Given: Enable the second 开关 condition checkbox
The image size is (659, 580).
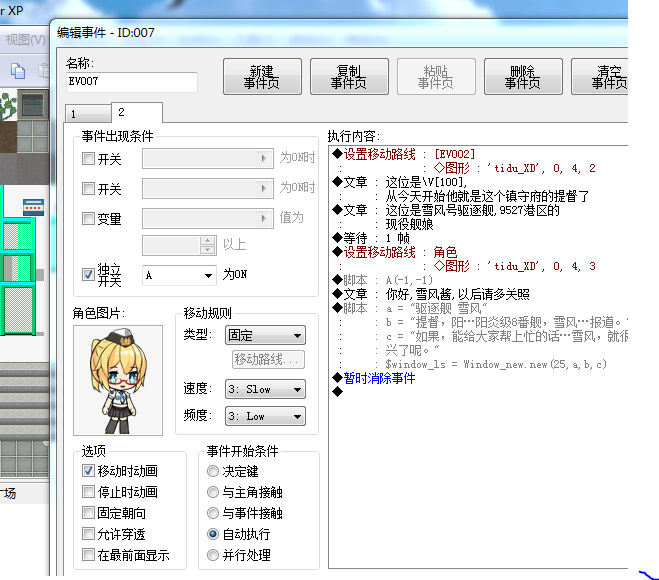Looking at the screenshot, I should click(x=88, y=188).
